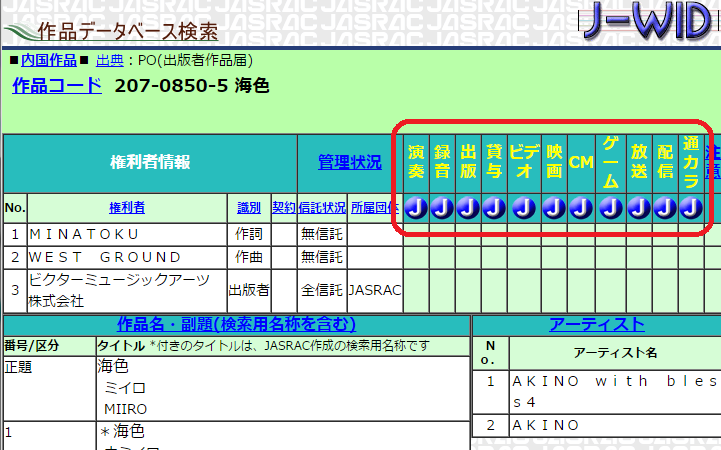Select rights holder WEST GROUND cell
The height and width of the screenshot is (450, 721).
(127, 257)
